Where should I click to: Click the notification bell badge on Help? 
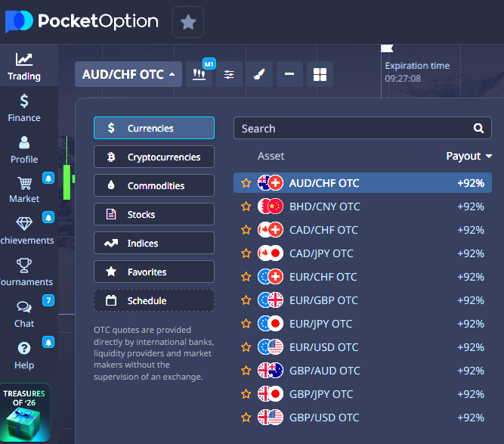pos(48,342)
